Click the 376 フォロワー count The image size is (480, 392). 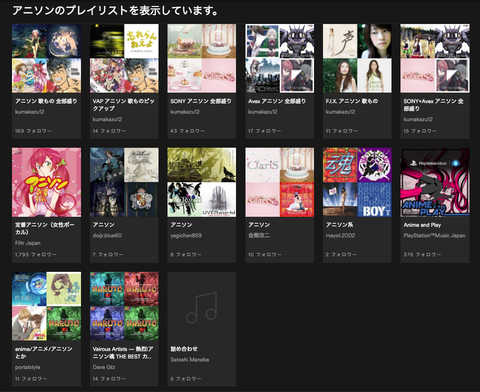tap(422, 254)
